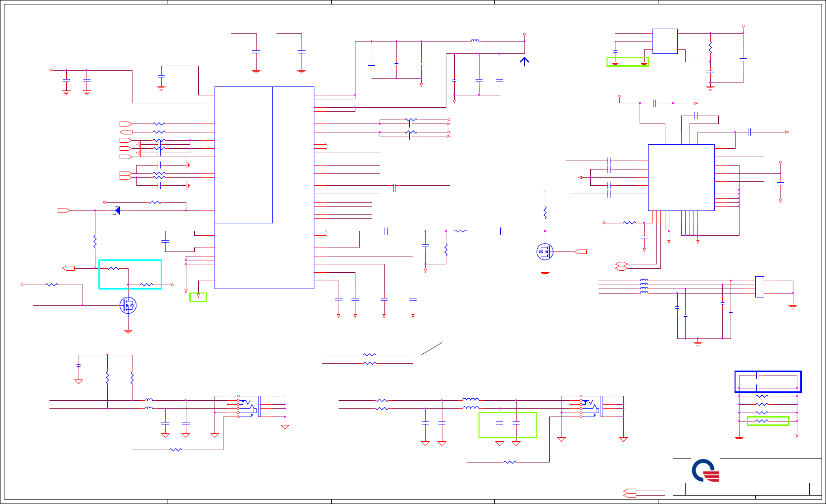This screenshot has height=504, width=826.
Task: Click the blue diode symbol on the left
Action: 117,210
